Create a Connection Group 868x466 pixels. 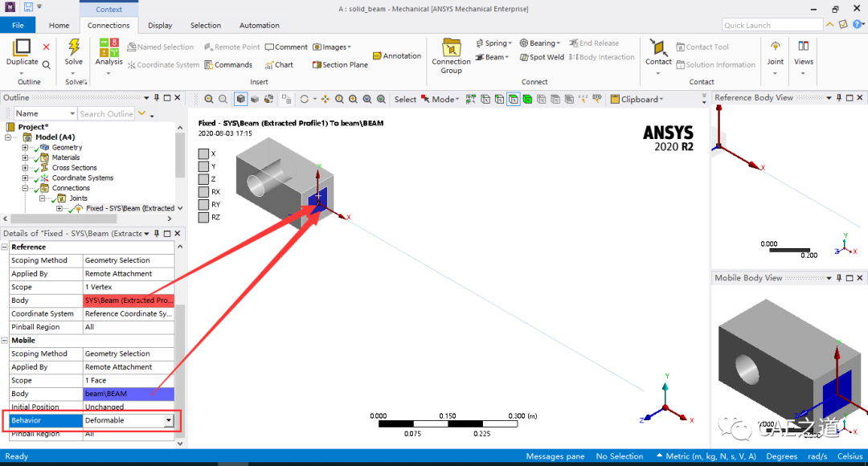point(451,56)
